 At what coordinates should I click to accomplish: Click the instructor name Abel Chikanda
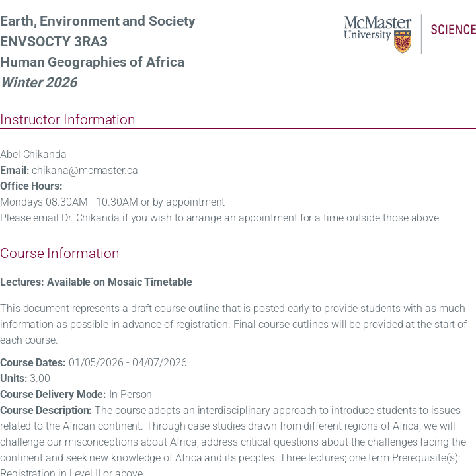(x=33, y=154)
